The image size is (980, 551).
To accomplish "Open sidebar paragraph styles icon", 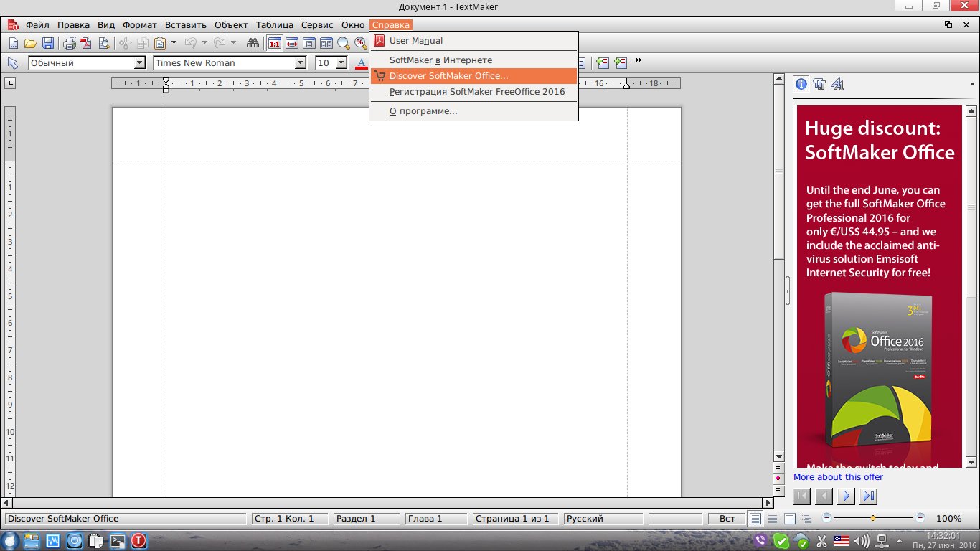I will pyautogui.click(x=819, y=84).
